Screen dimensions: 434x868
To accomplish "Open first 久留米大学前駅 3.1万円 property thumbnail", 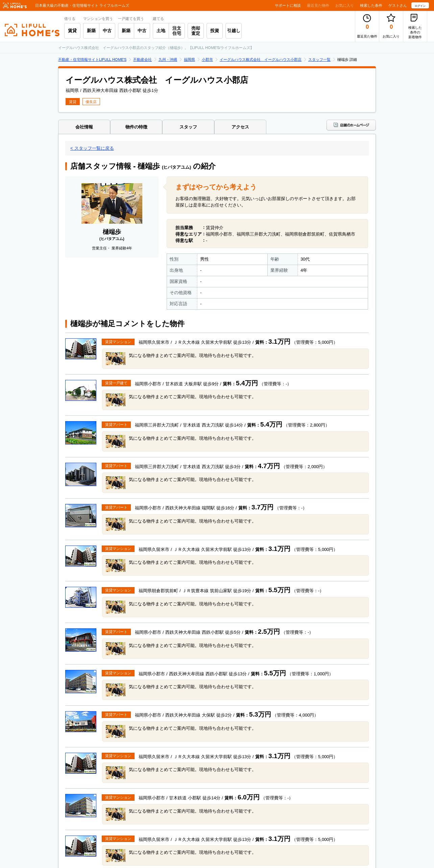I will (81, 349).
